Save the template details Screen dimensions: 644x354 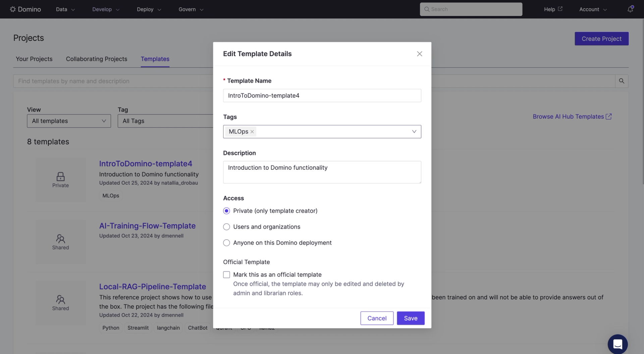(x=411, y=318)
